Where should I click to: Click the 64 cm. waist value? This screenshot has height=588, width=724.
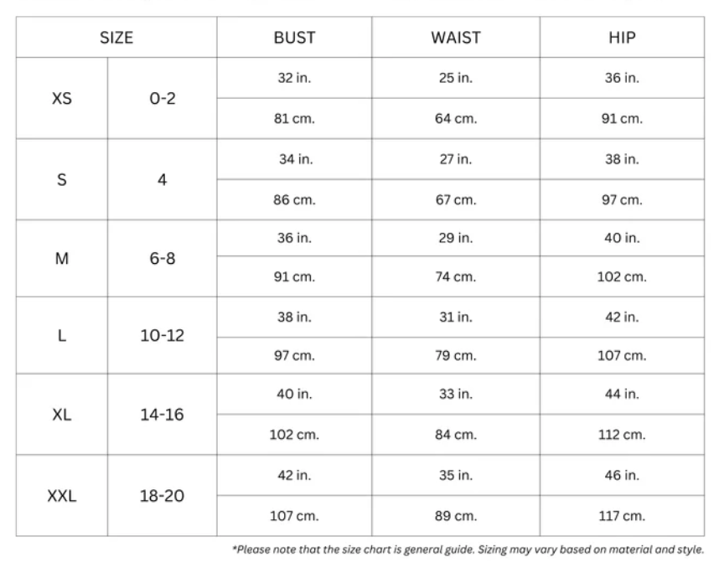[x=456, y=119]
